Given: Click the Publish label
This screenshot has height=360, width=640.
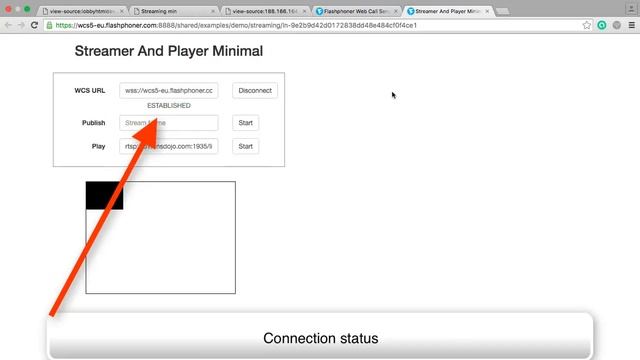Looking at the screenshot, I should [x=93, y=123].
